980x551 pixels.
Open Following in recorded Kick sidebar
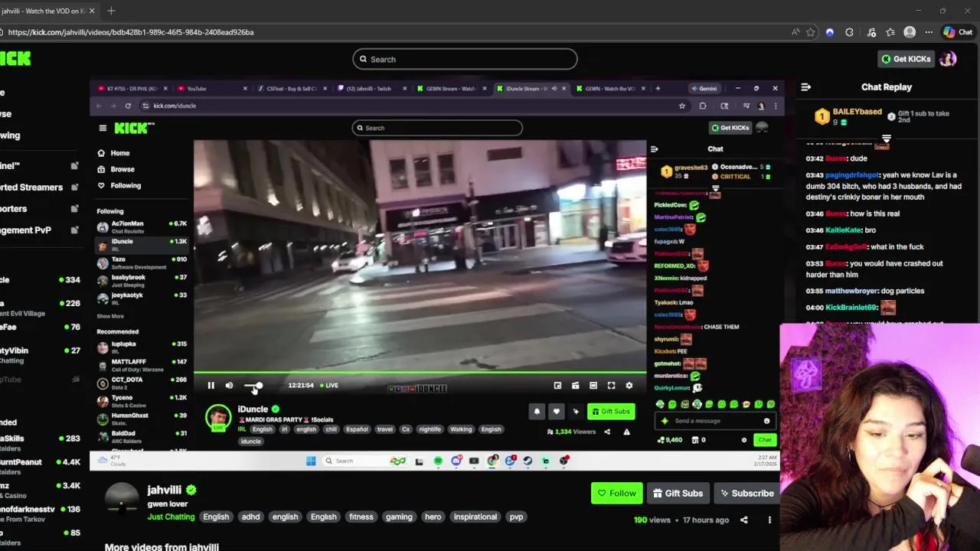[126, 185]
